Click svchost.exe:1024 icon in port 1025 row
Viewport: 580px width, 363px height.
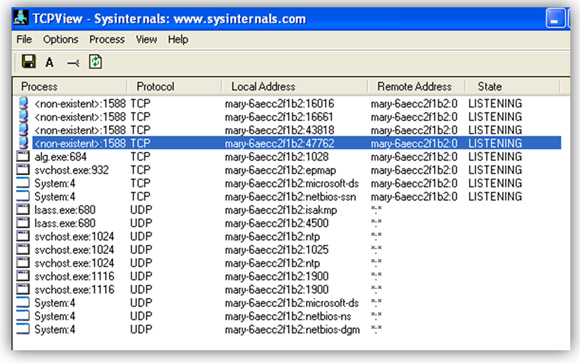[23, 250]
